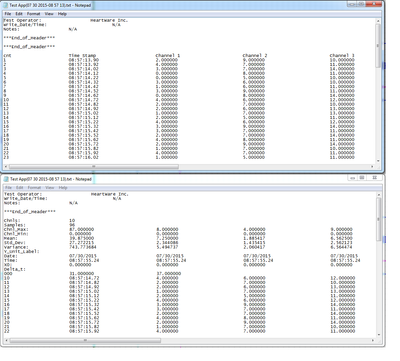Click the Mean value 39.875000
This screenshot has height=361, width=400.
[82, 238]
